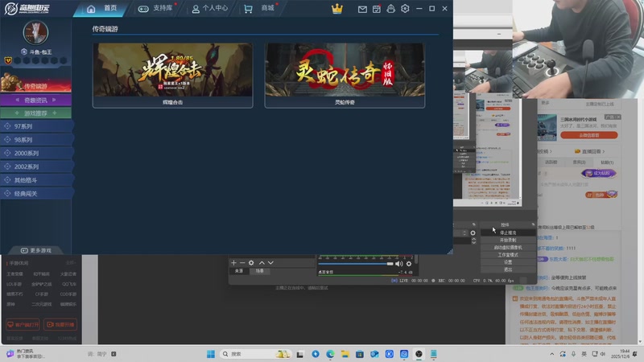The height and width of the screenshot is (362, 644).
Task: Click the add (+) source icon in OBS
Action: [x=233, y=263]
